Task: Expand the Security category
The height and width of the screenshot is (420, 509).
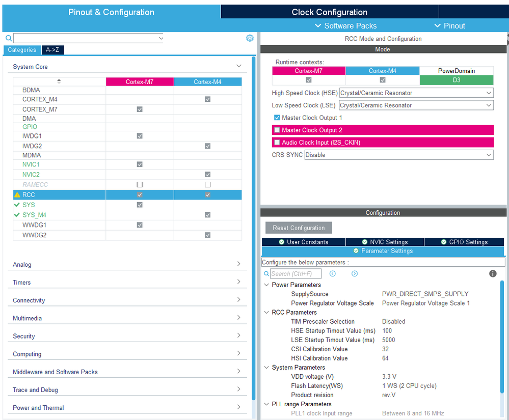Action: [239, 335]
